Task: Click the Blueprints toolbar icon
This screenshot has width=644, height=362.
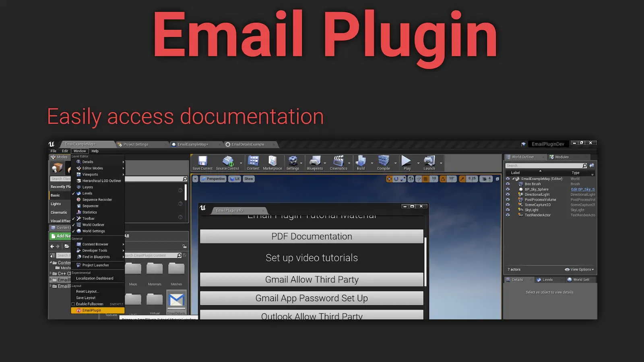Action: [x=315, y=161]
